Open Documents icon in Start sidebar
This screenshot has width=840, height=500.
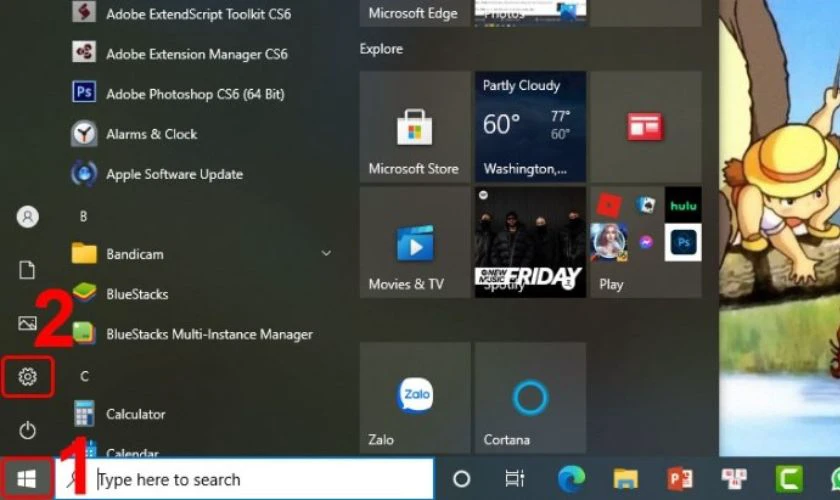coord(27,270)
